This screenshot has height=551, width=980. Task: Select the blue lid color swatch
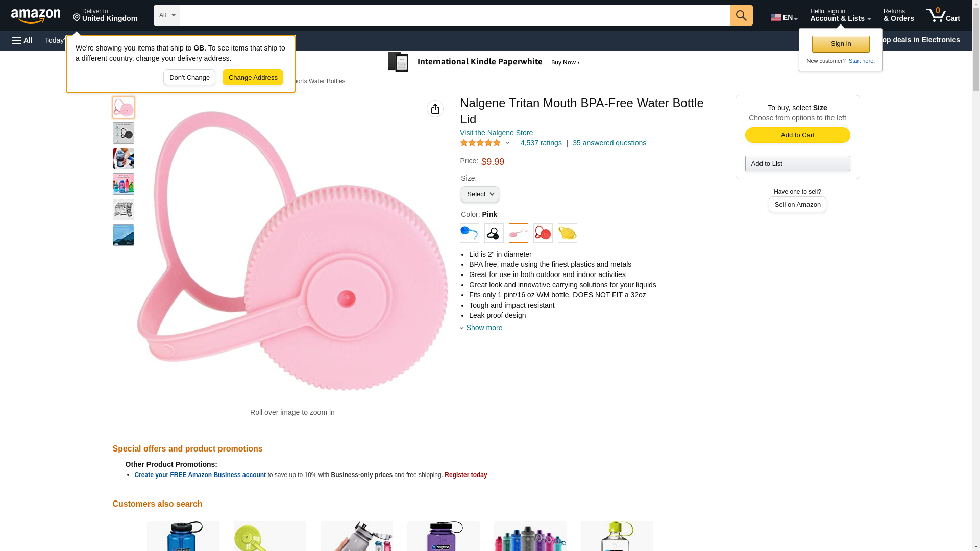pyautogui.click(x=469, y=233)
